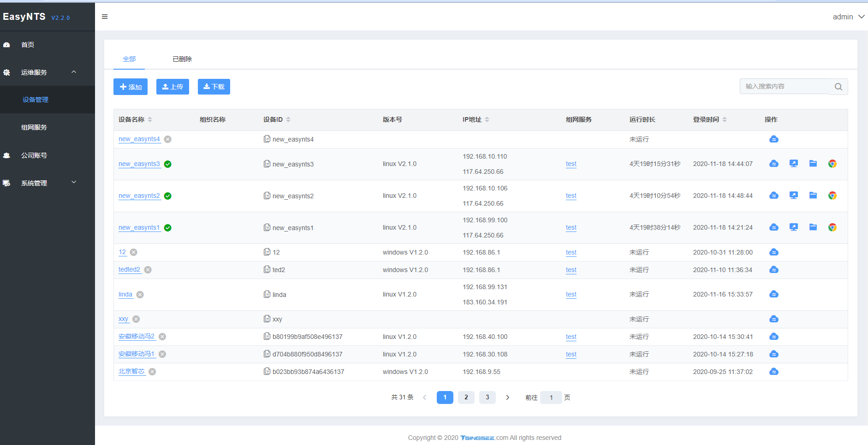
Task: Click the Chrome browser icon for new_easynts1
Action: pyautogui.click(x=832, y=227)
